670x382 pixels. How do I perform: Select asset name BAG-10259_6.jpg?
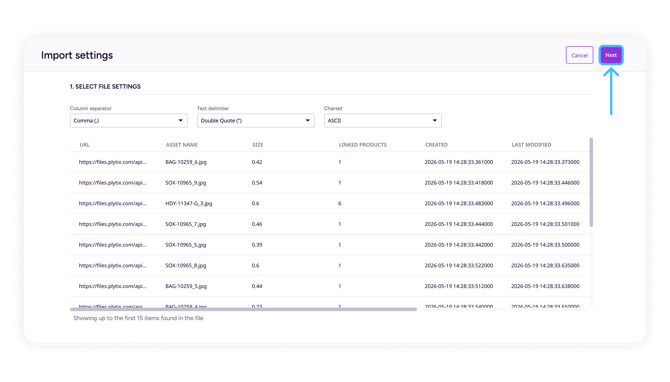[186, 162]
